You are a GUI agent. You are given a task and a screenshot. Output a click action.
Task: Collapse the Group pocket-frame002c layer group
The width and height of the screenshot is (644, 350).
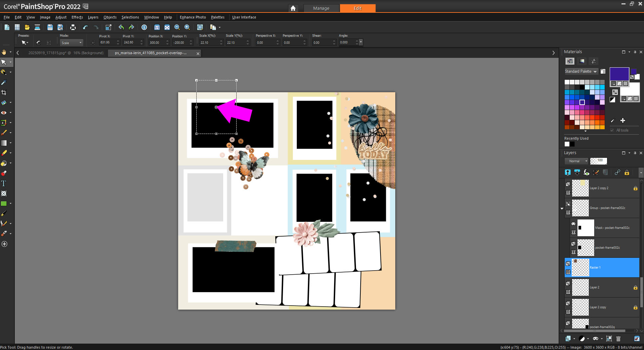562,209
